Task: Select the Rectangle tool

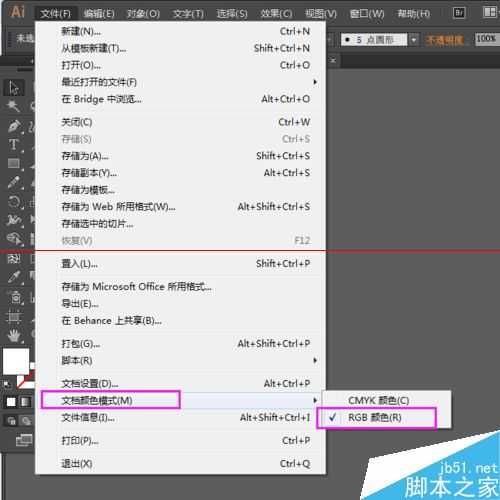Action: pos(13,163)
